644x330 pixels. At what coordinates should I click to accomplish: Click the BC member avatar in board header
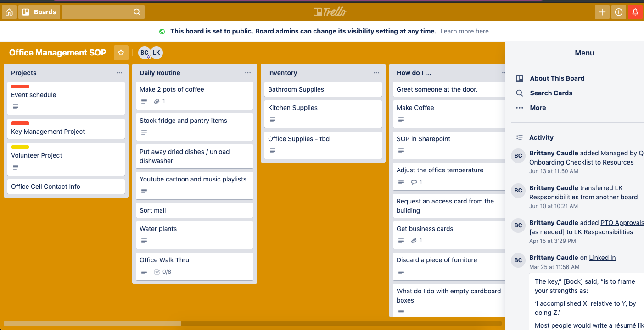point(145,53)
